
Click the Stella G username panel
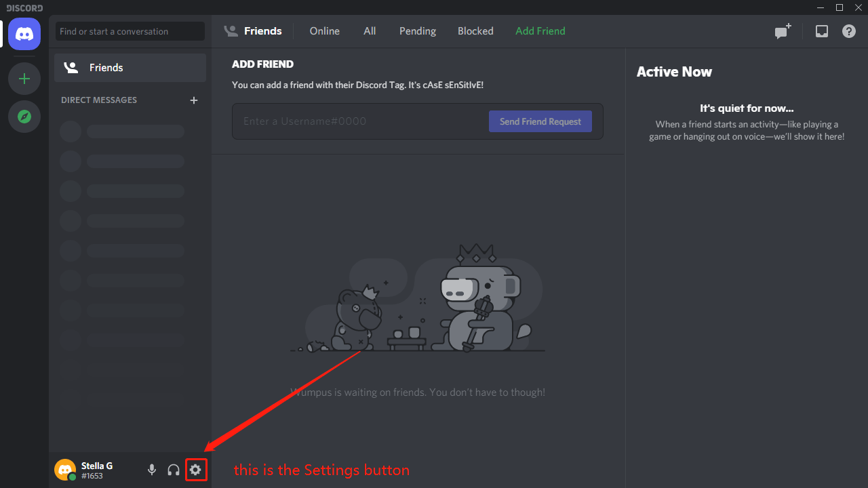pos(96,470)
